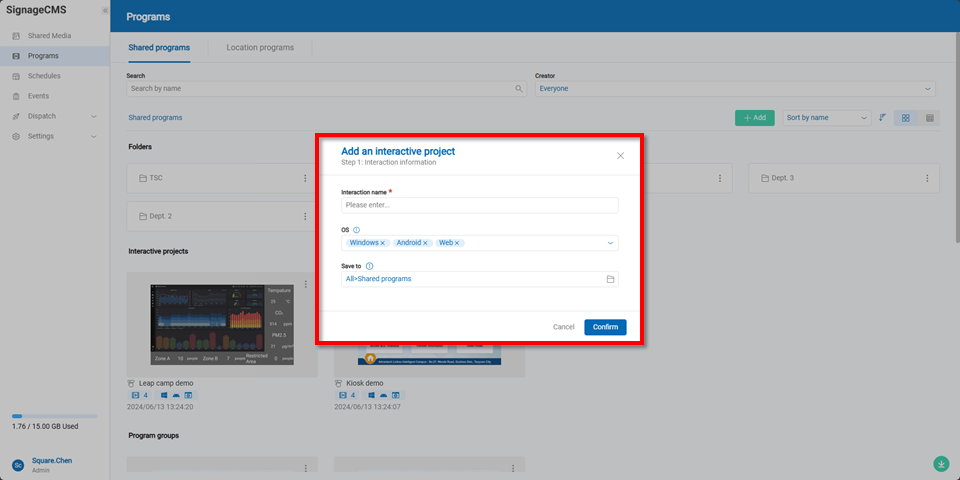
Task: Click Cancel in the dialog
Action: pos(564,327)
